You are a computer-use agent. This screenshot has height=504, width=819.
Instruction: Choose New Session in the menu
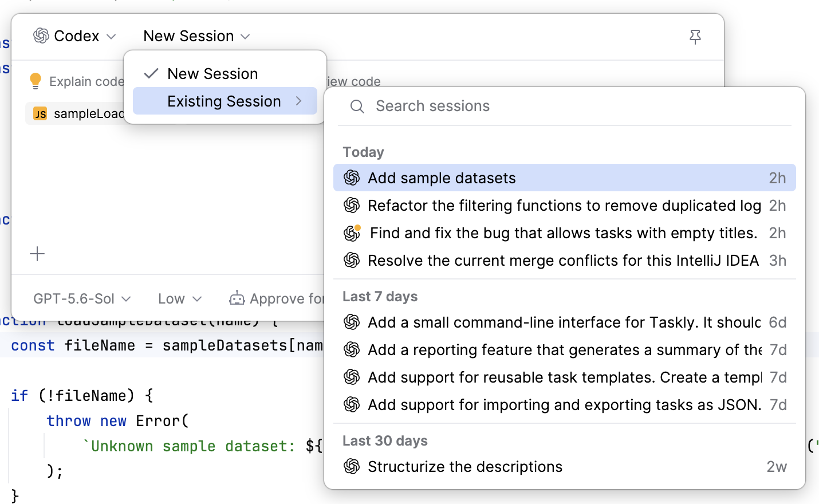(225, 74)
